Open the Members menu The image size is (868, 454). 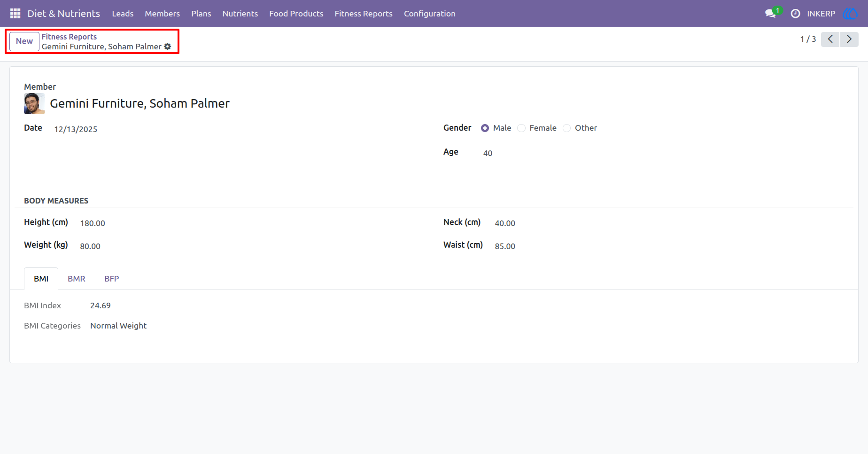point(162,14)
